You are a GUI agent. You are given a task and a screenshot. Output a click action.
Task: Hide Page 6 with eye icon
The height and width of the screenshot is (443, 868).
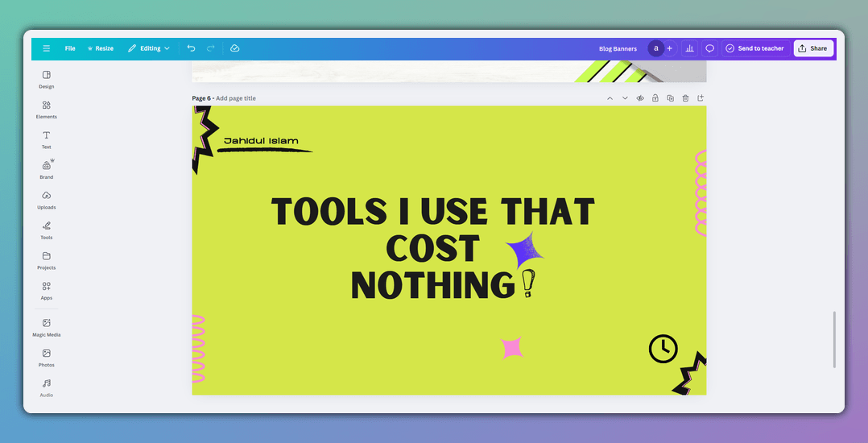pyautogui.click(x=640, y=98)
